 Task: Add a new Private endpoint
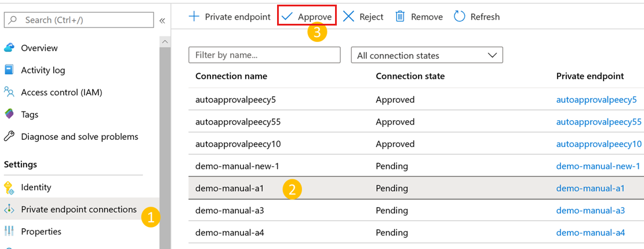click(x=230, y=17)
